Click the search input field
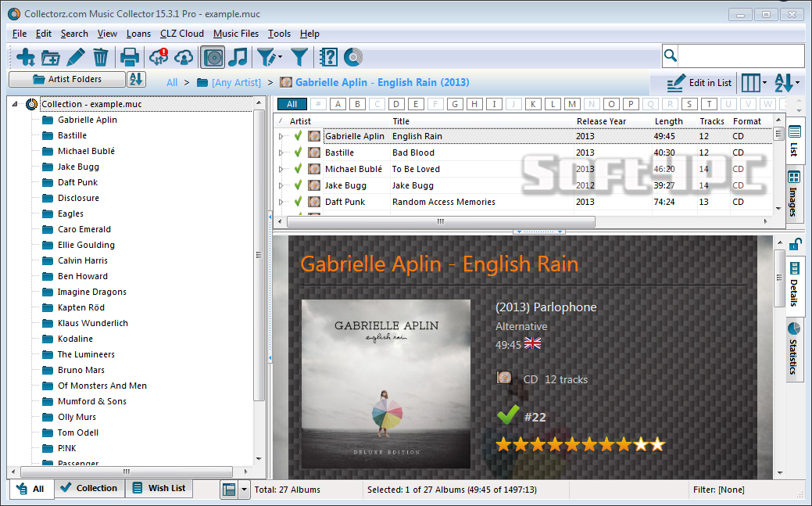The height and width of the screenshot is (506, 812). 741,56
